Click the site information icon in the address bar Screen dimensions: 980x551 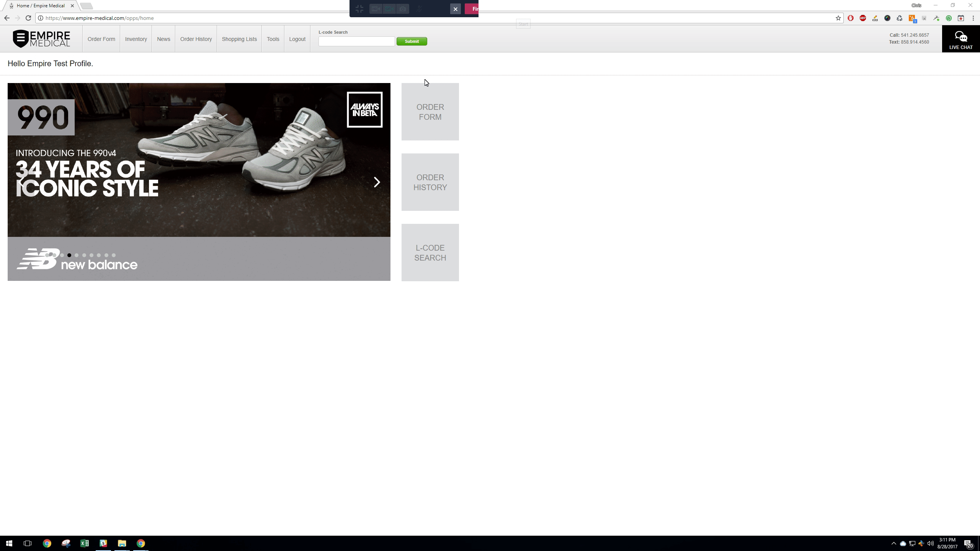pyautogui.click(x=41, y=18)
